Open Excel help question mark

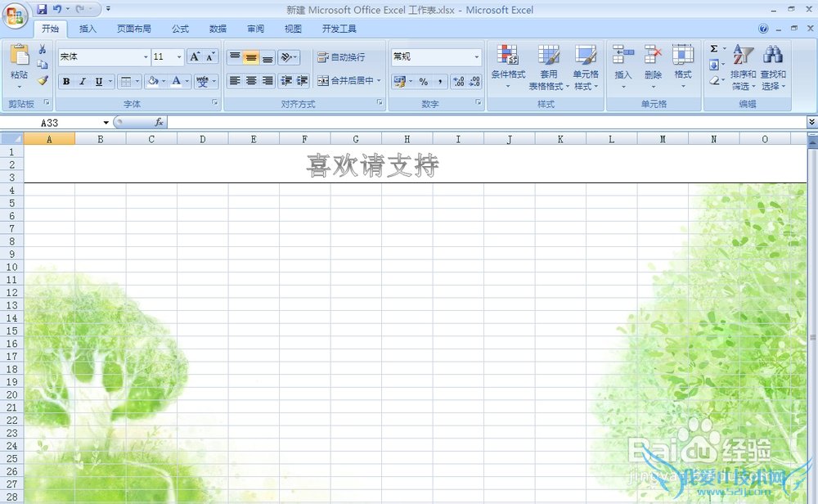click(763, 28)
